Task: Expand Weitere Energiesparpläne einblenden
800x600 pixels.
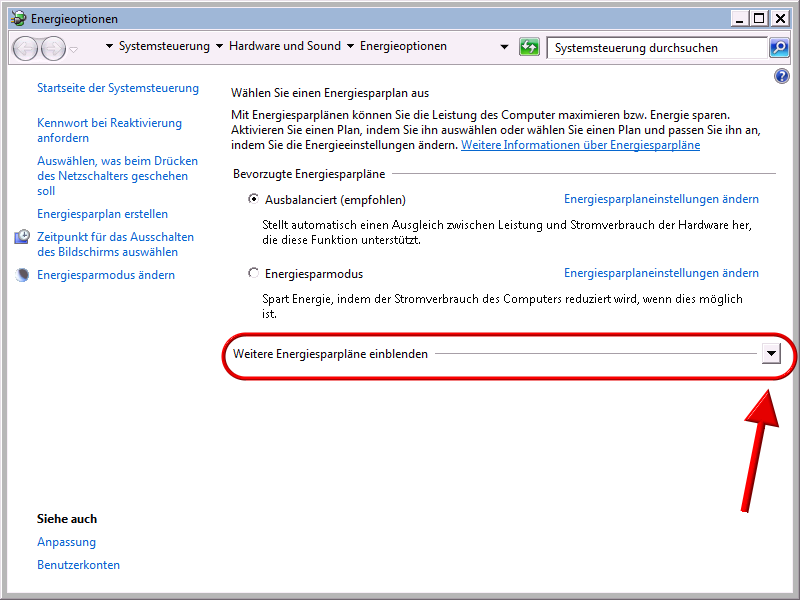Action: pos(770,354)
